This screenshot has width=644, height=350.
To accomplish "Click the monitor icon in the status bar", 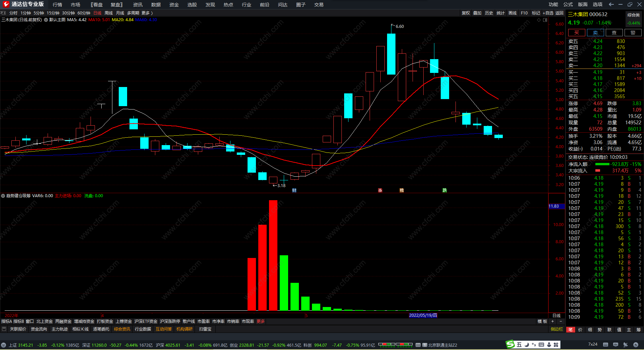I will (615, 345).
